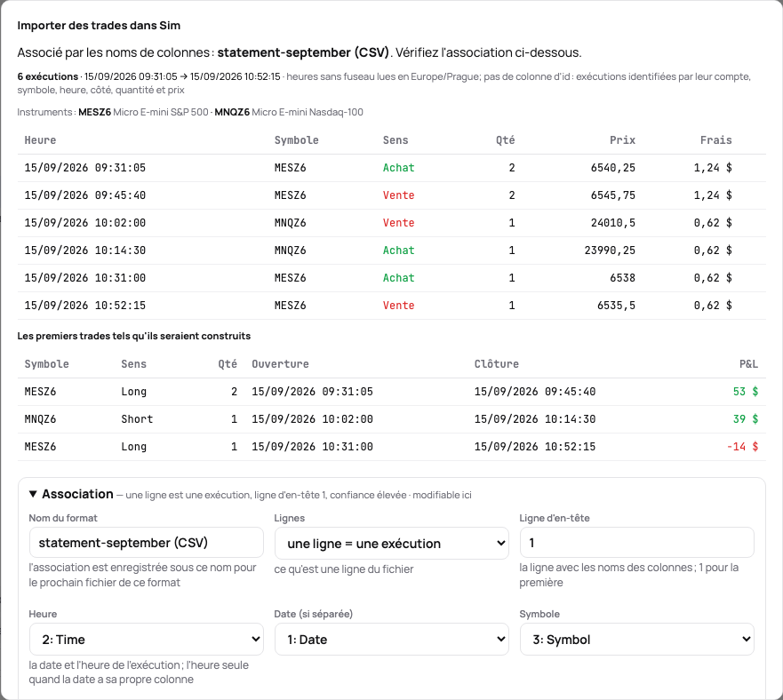
Task: Click the P&L value 39 $
Action: coord(746,419)
